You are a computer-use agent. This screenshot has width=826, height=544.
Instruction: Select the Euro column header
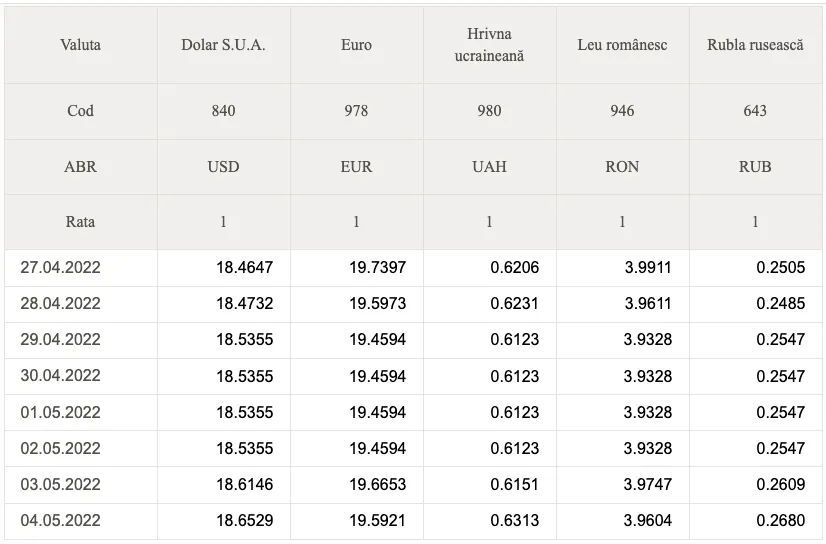pos(357,45)
